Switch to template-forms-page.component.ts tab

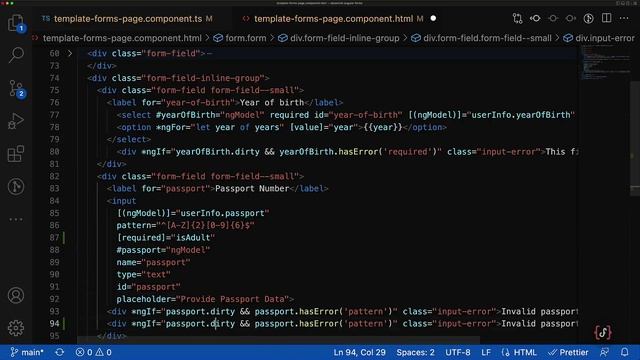128,19
